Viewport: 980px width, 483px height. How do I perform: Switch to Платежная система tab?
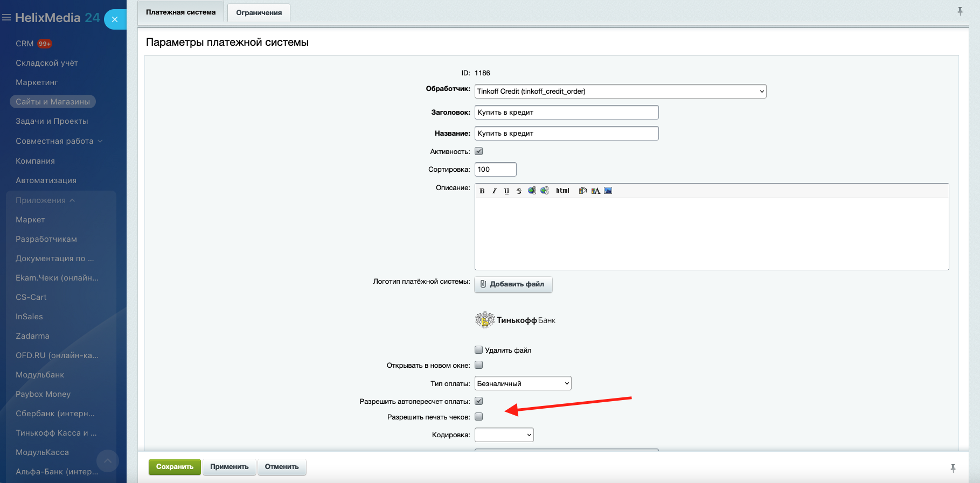(x=180, y=12)
